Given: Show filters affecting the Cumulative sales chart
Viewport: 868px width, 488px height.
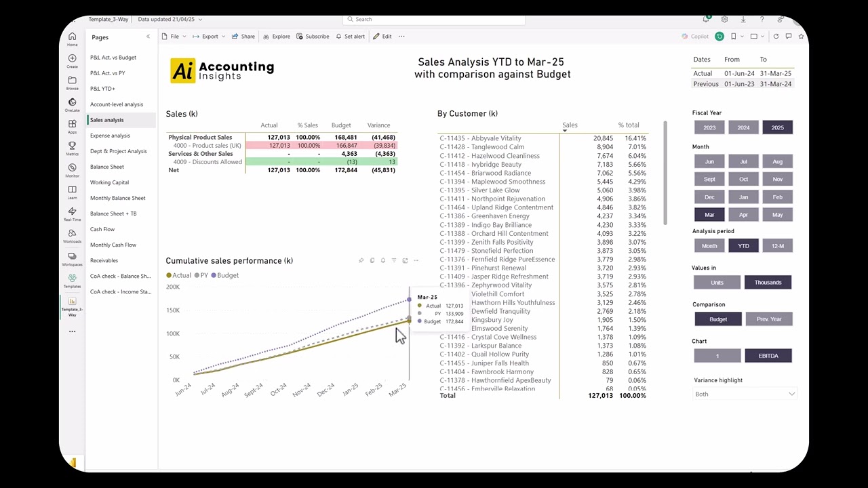Looking at the screenshot, I should [x=394, y=260].
